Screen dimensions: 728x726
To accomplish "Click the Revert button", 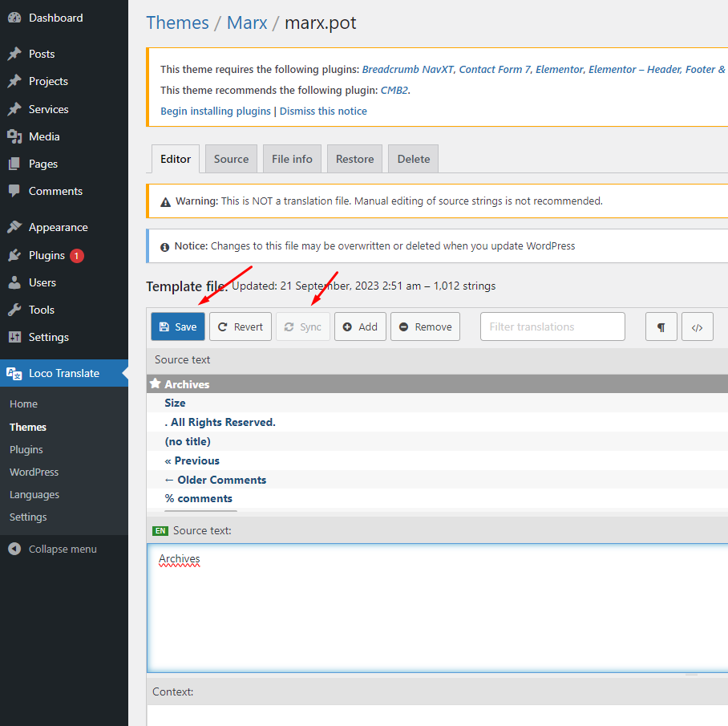I will pos(241,326).
